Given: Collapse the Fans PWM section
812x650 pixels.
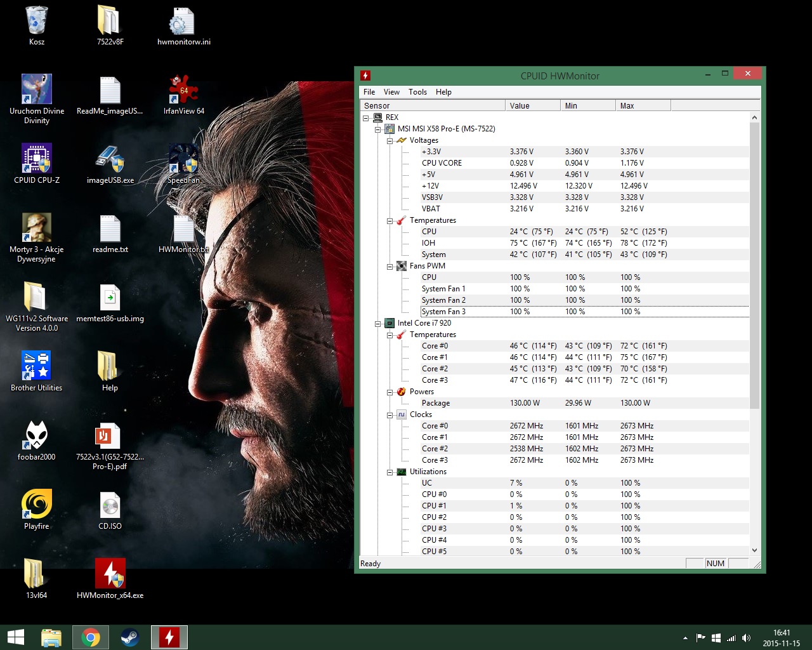Looking at the screenshot, I should coord(390,266).
